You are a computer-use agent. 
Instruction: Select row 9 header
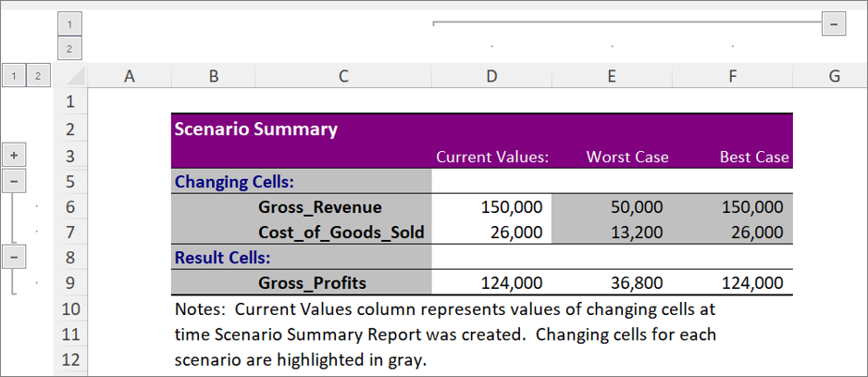click(70, 283)
